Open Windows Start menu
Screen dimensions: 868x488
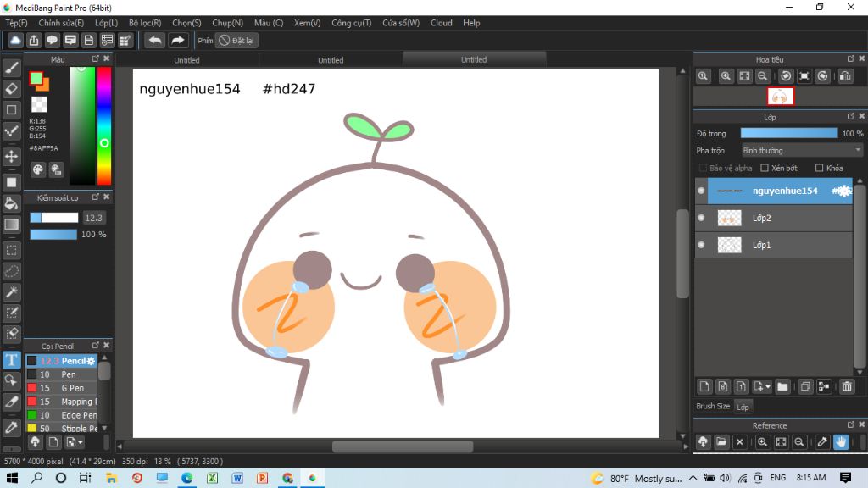[12, 478]
